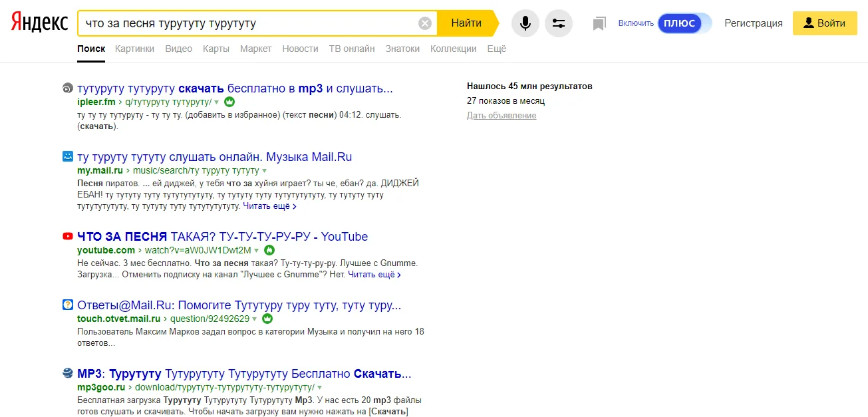Open the Регистрация link
Screen dimensions: 868x417
(x=754, y=23)
